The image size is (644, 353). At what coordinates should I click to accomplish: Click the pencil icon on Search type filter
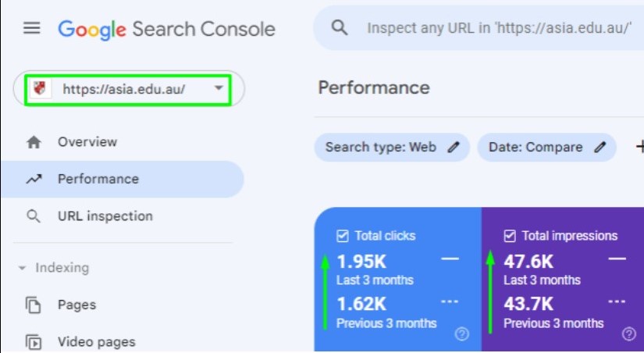click(454, 148)
